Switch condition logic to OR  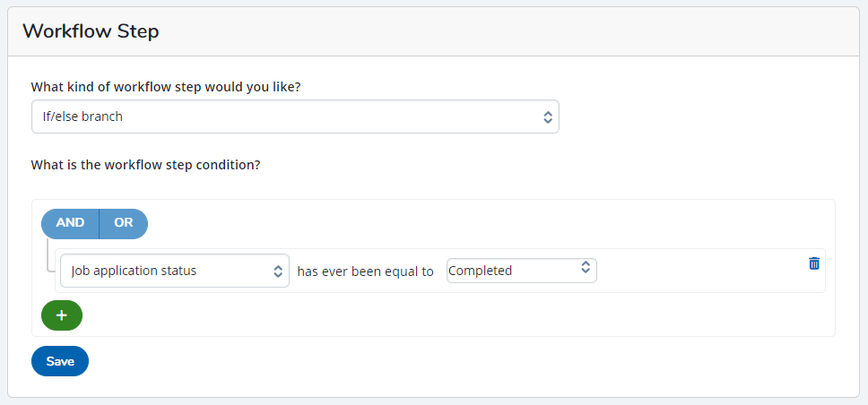point(124,223)
